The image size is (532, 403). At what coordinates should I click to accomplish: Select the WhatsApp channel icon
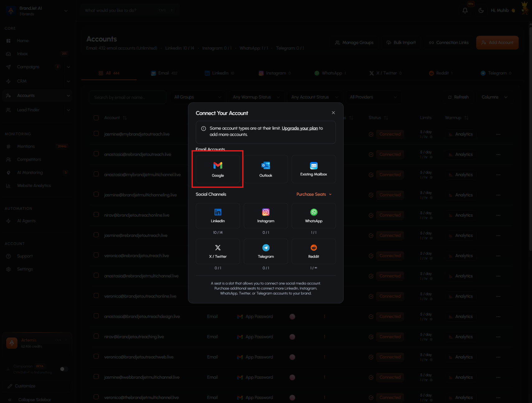click(x=313, y=212)
